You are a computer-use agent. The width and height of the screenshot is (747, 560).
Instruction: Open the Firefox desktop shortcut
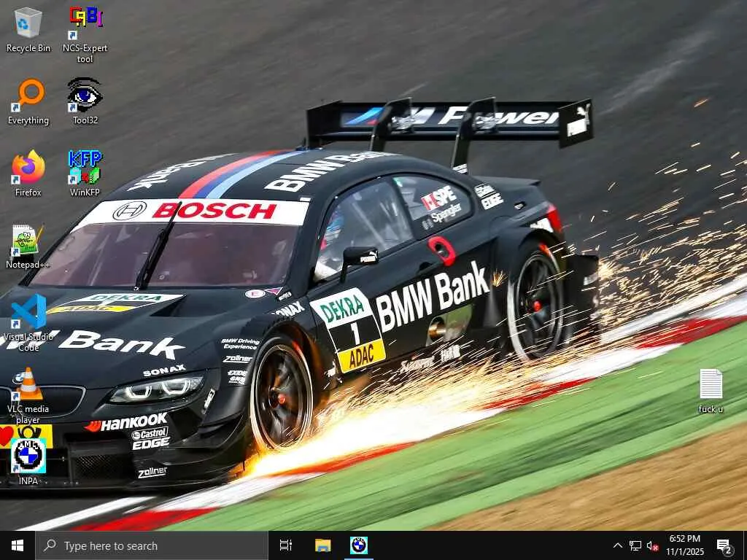tap(28, 174)
